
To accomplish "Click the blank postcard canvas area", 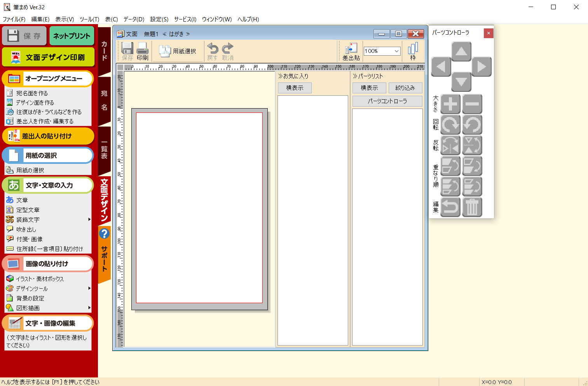I will (x=199, y=207).
